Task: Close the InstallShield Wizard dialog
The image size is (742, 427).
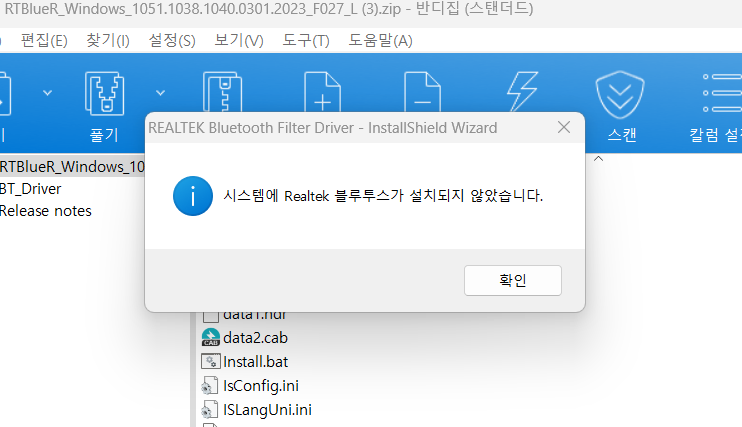Action: tap(564, 127)
